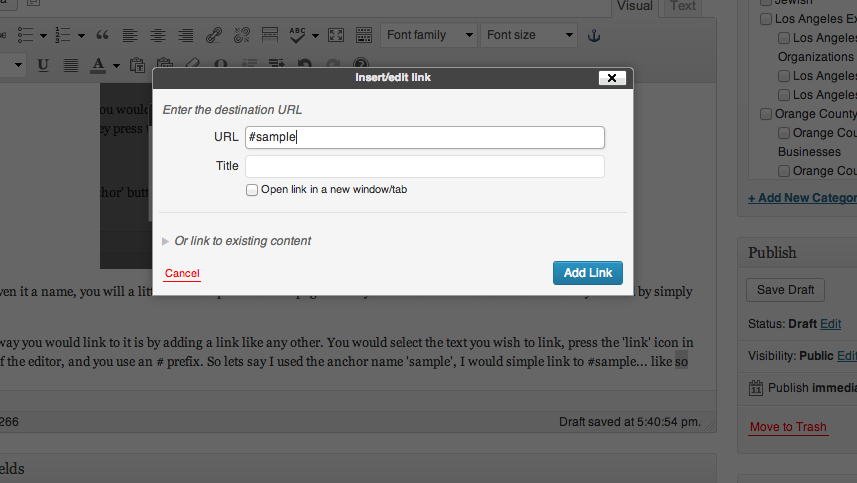Click the anchor icon

tap(594, 36)
